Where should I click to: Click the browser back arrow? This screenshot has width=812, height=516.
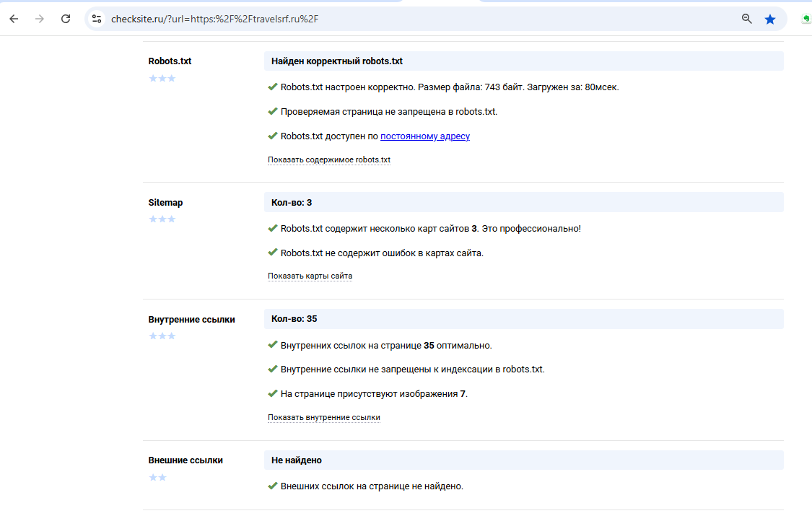tap(14, 19)
